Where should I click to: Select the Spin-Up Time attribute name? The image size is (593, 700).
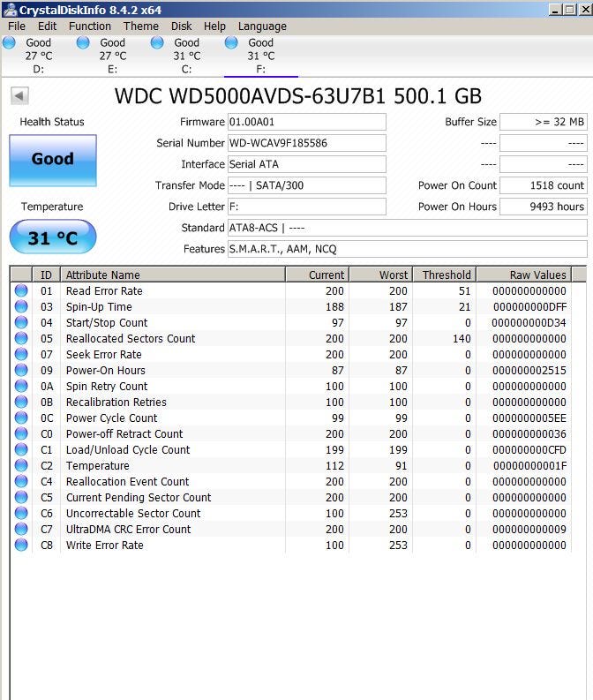[x=99, y=307]
